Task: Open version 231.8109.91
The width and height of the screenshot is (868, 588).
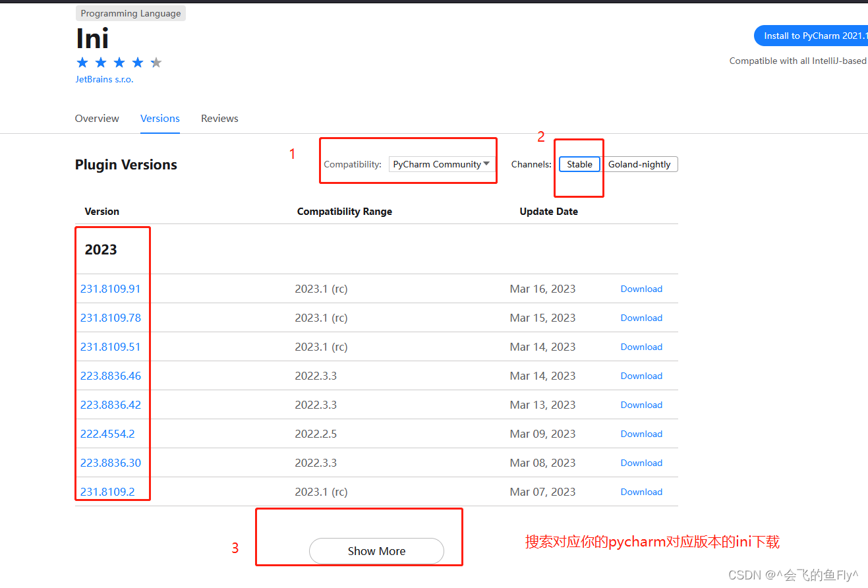Action: pyautogui.click(x=111, y=289)
